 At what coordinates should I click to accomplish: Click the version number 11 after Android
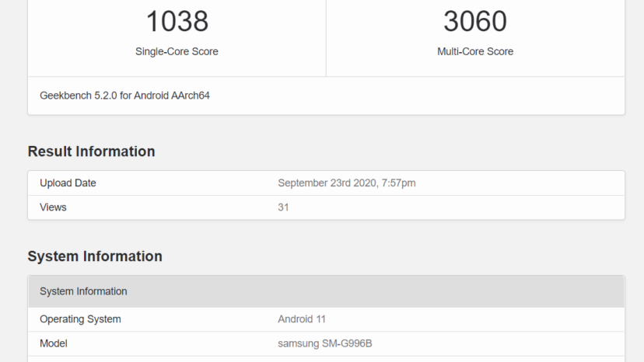321,319
